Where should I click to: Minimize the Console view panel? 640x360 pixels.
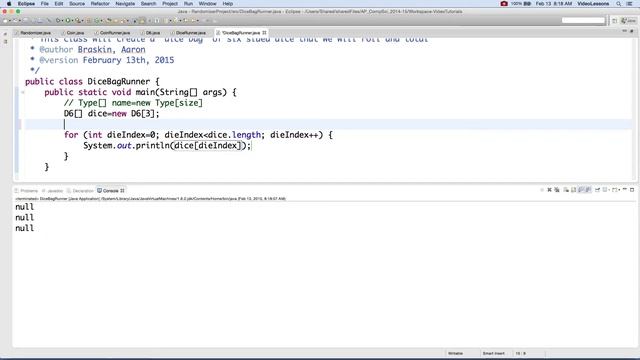pos(625,189)
